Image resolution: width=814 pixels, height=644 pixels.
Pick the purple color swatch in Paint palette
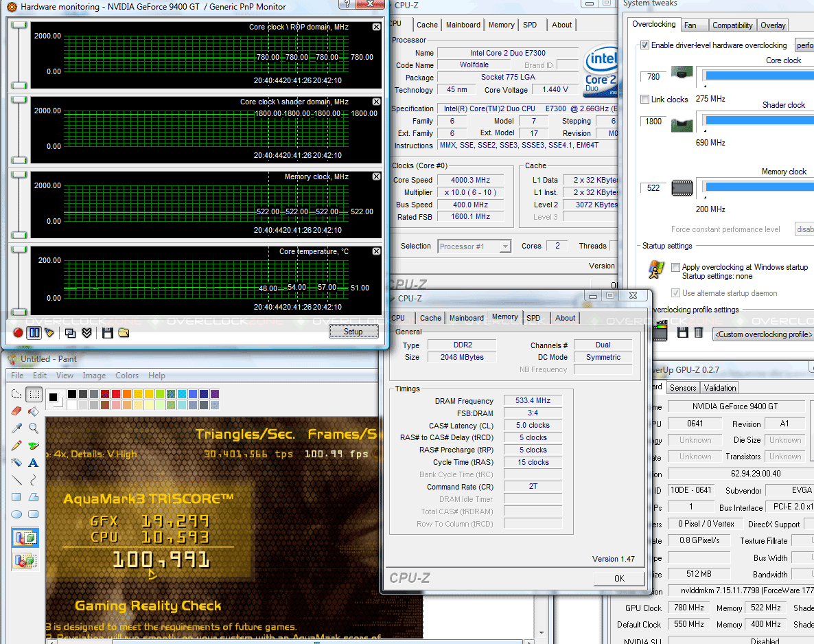click(x=214, y=394)
